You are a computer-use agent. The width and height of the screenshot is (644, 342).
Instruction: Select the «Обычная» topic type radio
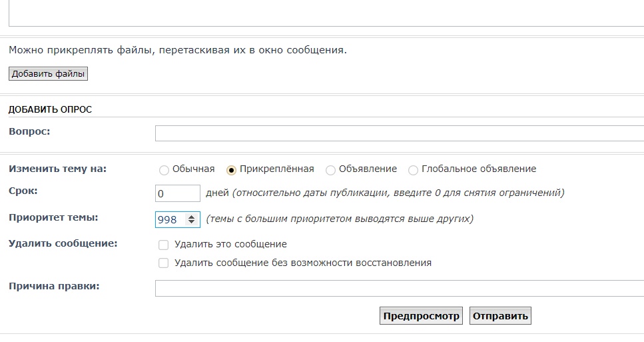(x=164, y=170)
